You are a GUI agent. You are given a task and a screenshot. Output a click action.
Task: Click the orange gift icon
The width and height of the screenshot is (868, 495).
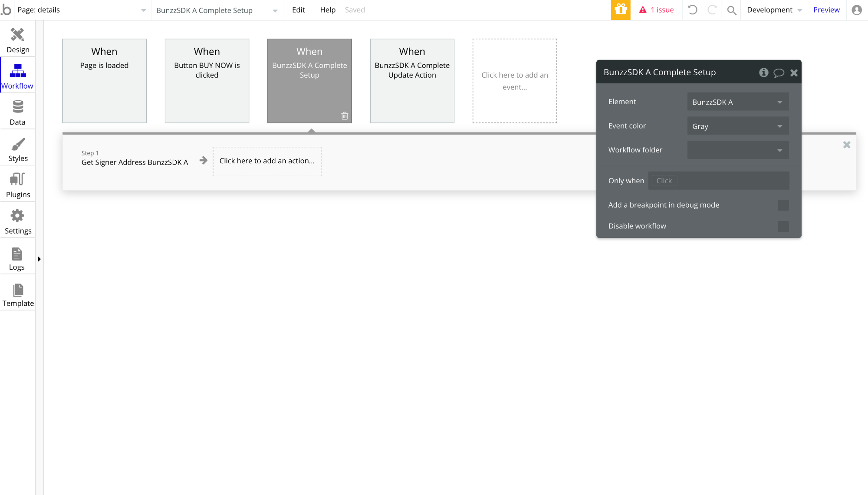tap(621, 10)
